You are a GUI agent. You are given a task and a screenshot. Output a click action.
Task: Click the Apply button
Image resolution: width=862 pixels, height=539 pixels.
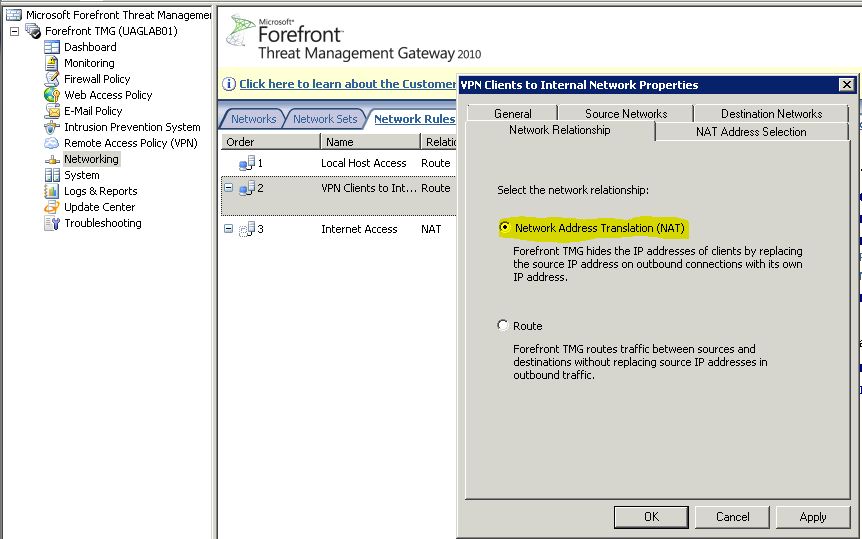pos(813,517)
